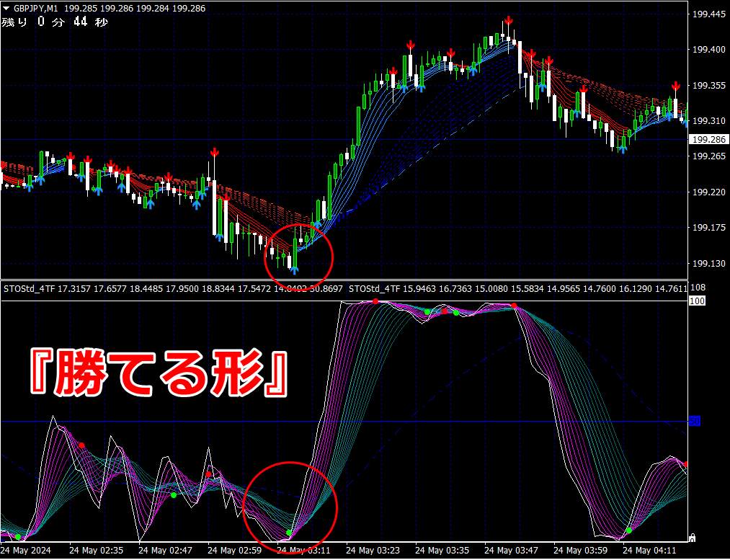Click the red dot at the far-right indicator edge

686,465
